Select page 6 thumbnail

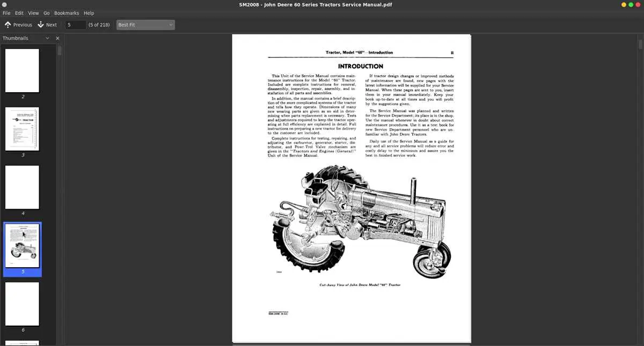[23, 304]
